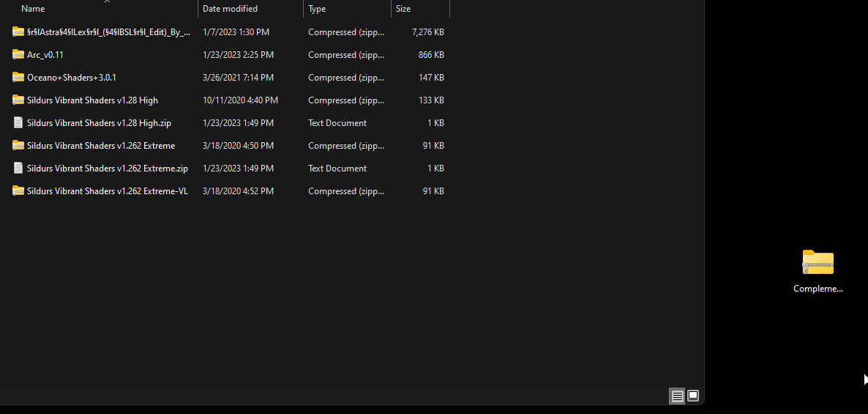This screenshot has height=414, width=868.
Task: Click Text Document type of v1.262 Extreme.zip
Action: pos(337,169)
